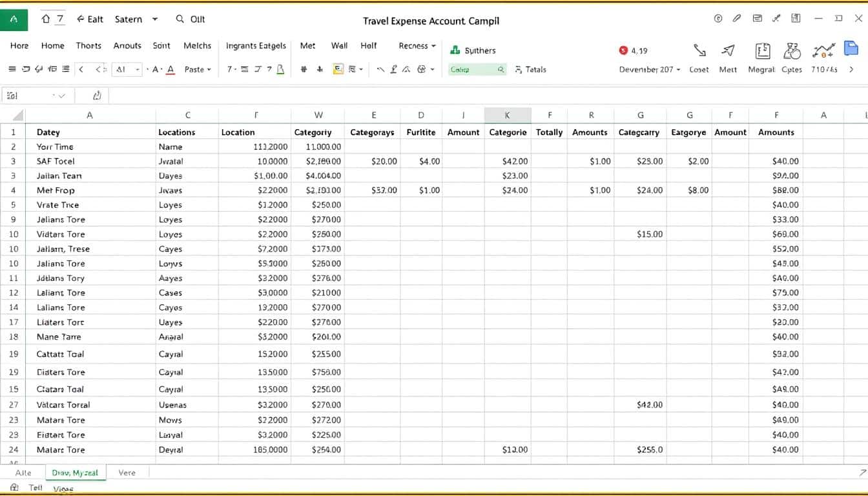Click the select-all corner triangle
The height and width of the screenshot is (496, 868).
click(17, 116)
